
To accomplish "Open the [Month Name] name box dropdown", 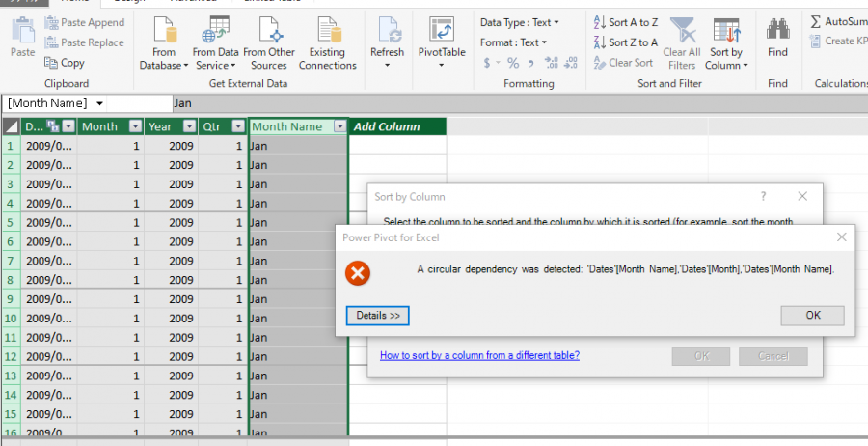I will pyautogui.click(x=99, y=103).
